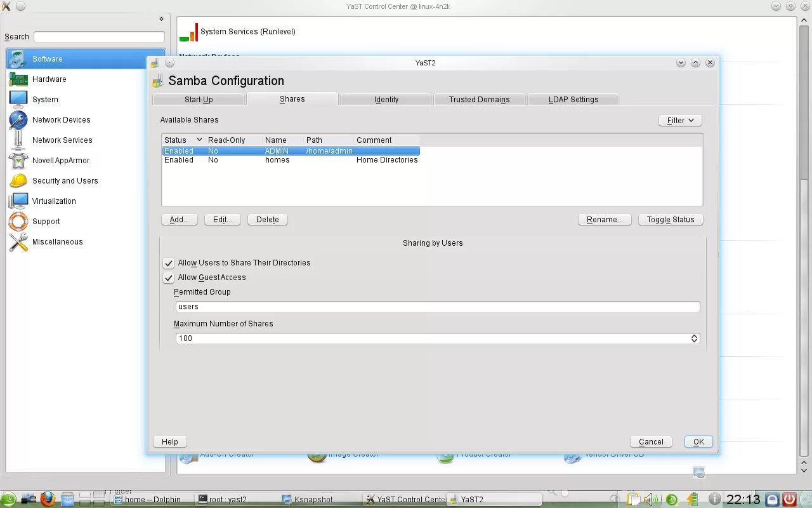Switch to root : yast2 terminal task
Image resolution: width=812 pixels, height=508 pixels.
[235, 500]
